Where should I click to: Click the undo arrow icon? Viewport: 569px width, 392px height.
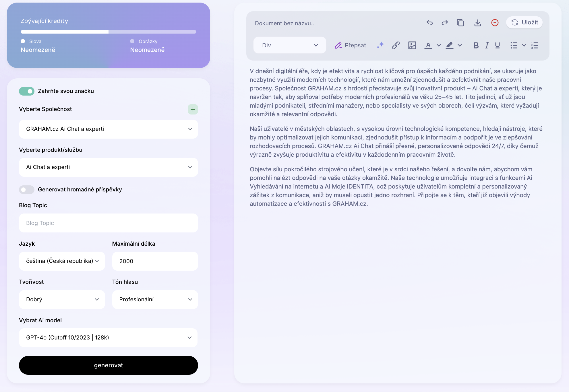(x=429, y=23)
